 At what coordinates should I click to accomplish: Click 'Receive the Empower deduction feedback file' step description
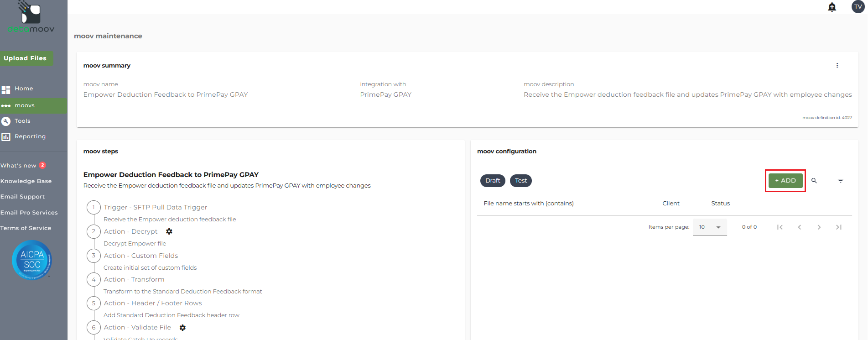170,220
